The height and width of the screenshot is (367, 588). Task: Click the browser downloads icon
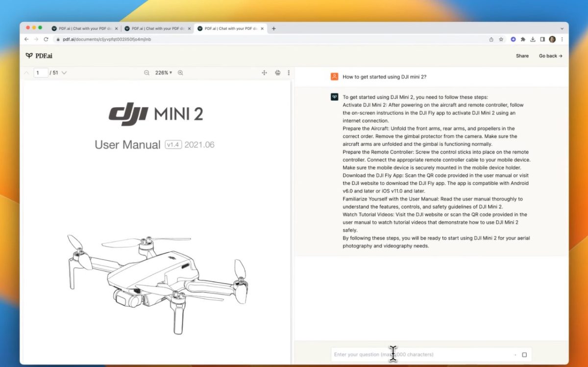[x=533, y=39]
